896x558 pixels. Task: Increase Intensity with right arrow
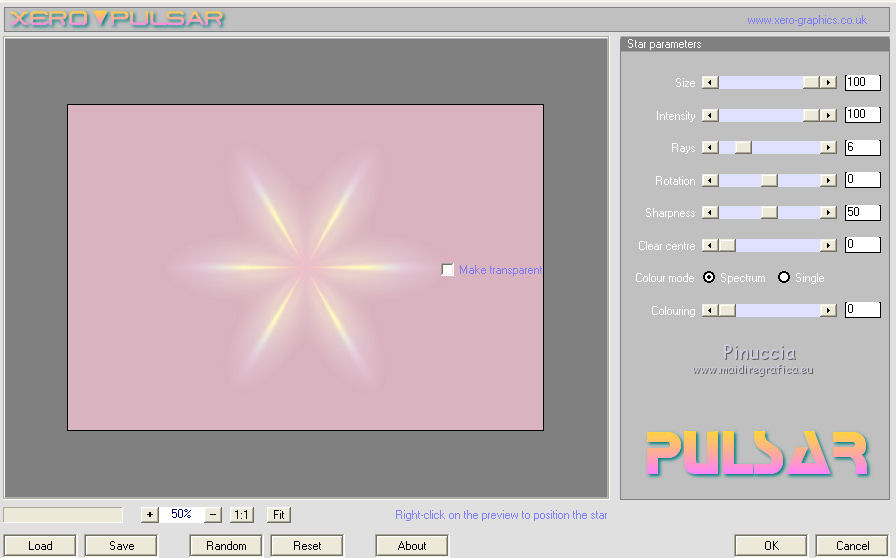click(828, 115)
